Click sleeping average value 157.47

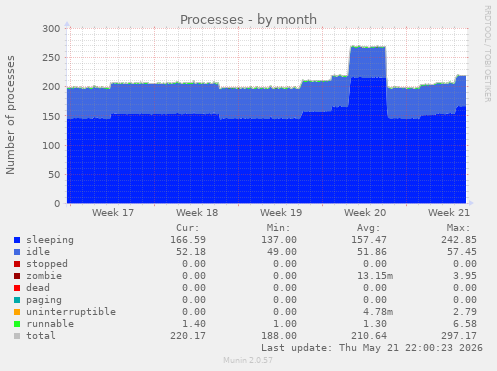coord(369,240)
